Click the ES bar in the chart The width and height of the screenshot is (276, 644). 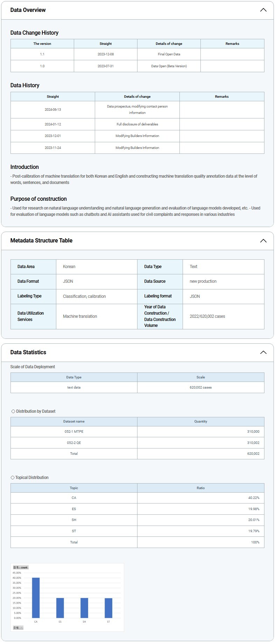point(60,608)
